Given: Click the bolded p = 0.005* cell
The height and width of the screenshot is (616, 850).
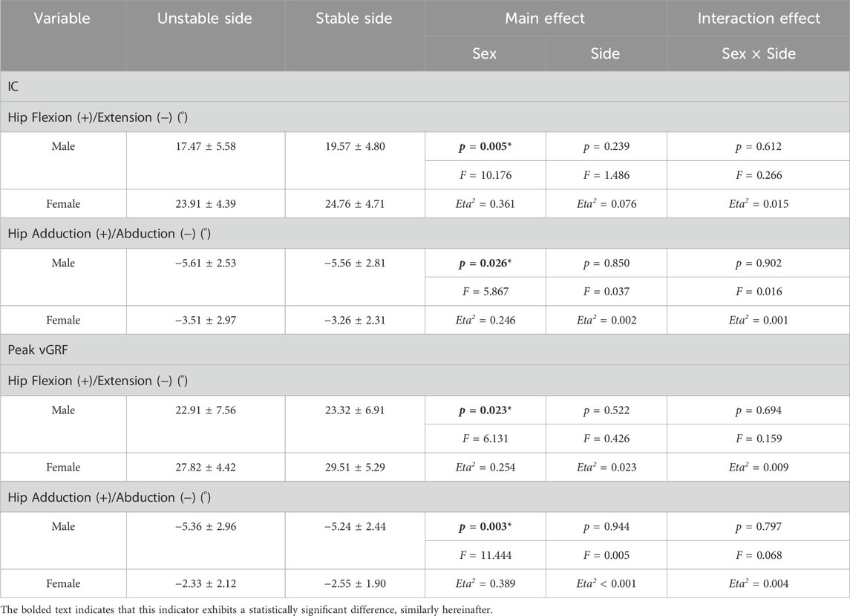Looking at the screenshot, I should [486, 146].
